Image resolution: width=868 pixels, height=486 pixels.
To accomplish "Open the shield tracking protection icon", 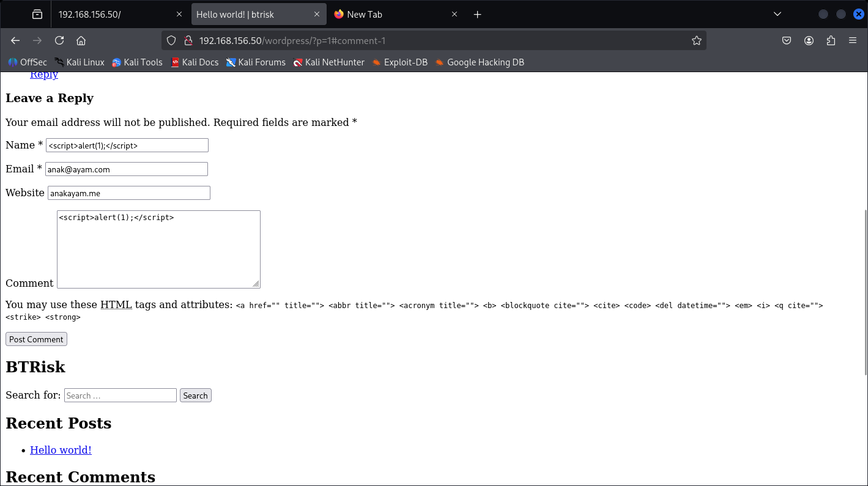I will [172, 40].
